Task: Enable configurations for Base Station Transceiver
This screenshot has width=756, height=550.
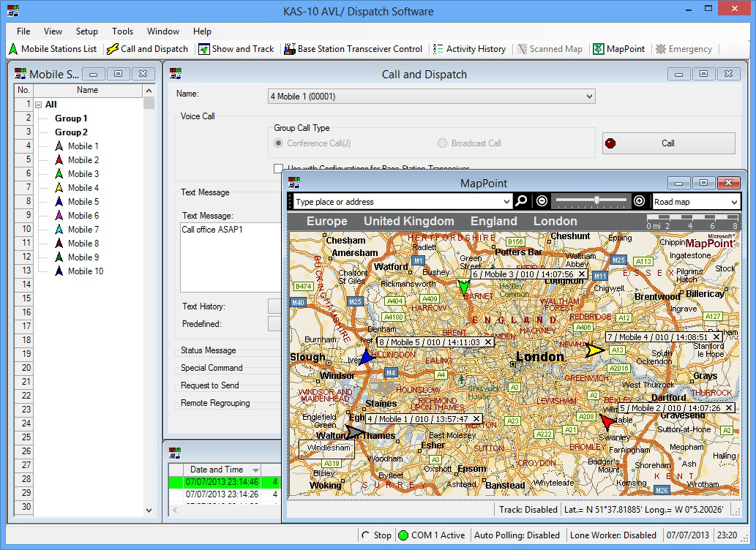Action: point(277,167)
